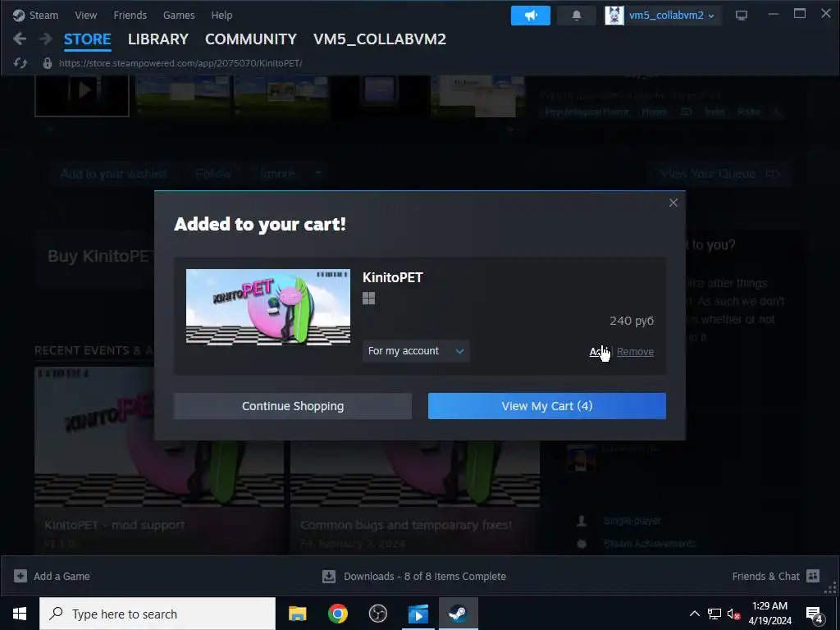
Task: Open the Friends menu
Action: pos(130,16)
